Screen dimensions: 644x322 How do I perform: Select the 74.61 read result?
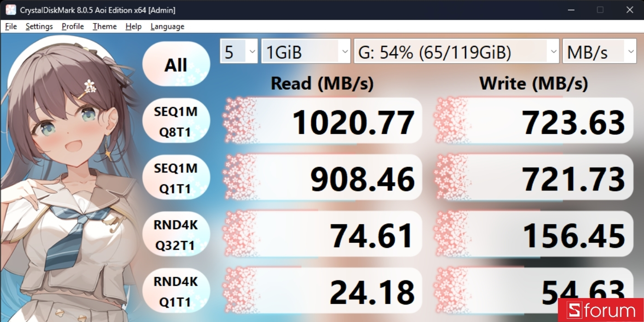coord(322,234)
